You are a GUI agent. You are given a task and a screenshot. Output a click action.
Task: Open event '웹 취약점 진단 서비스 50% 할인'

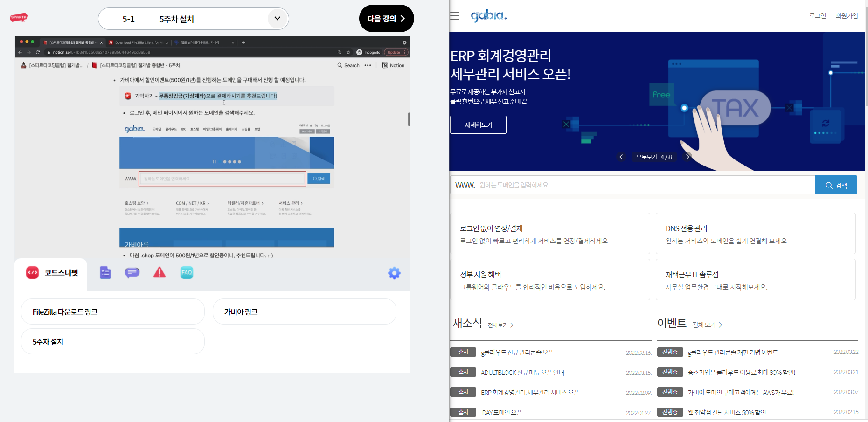pyautogui.click(x=727, y=413)
